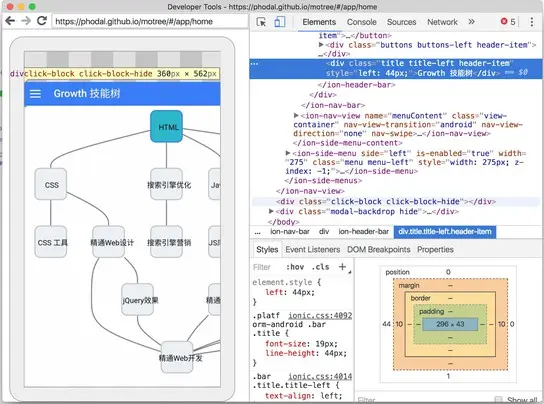Click the browser forward arrow
The image size is (544, 404).
click(x=26, y=21)
